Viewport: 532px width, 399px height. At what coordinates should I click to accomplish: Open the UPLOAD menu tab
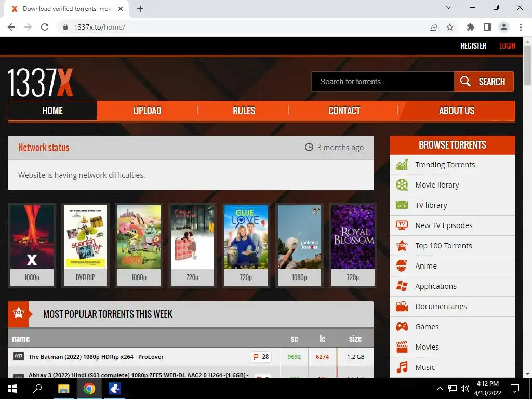click(x=147, y=111)
